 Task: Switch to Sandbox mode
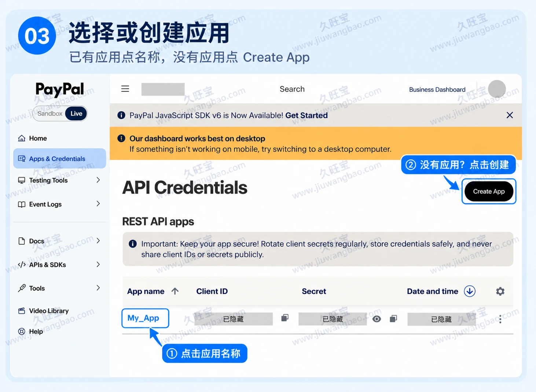click(49, 114)
